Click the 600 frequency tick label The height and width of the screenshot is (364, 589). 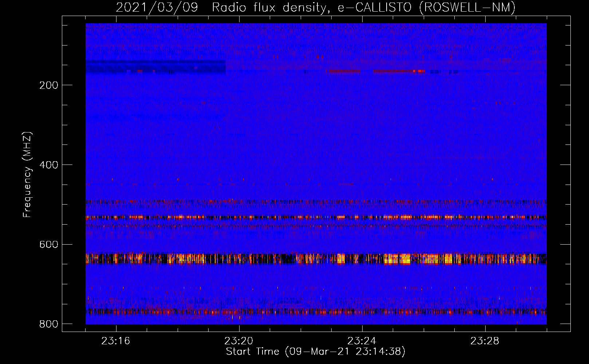49,244
